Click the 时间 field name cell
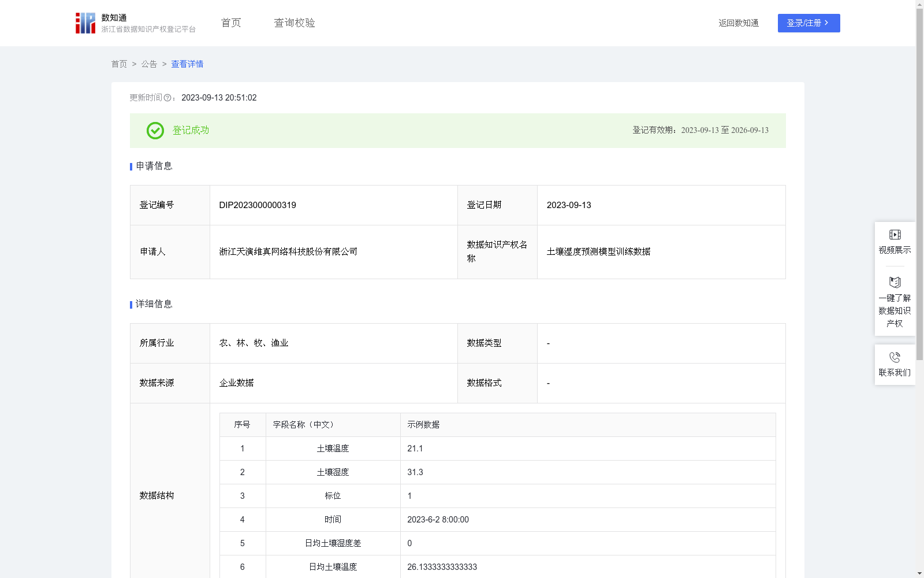The image size is (924, 578). [333, 520]
